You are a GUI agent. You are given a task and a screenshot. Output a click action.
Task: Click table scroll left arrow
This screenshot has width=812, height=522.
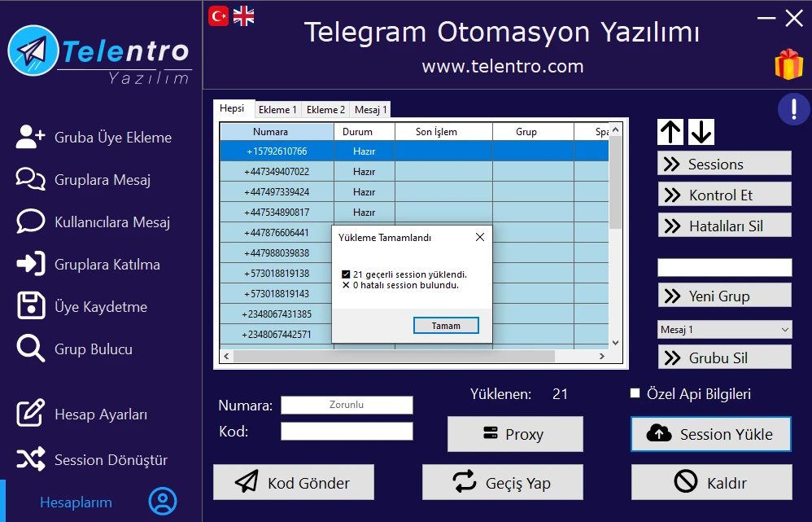(x=226, y=356)
